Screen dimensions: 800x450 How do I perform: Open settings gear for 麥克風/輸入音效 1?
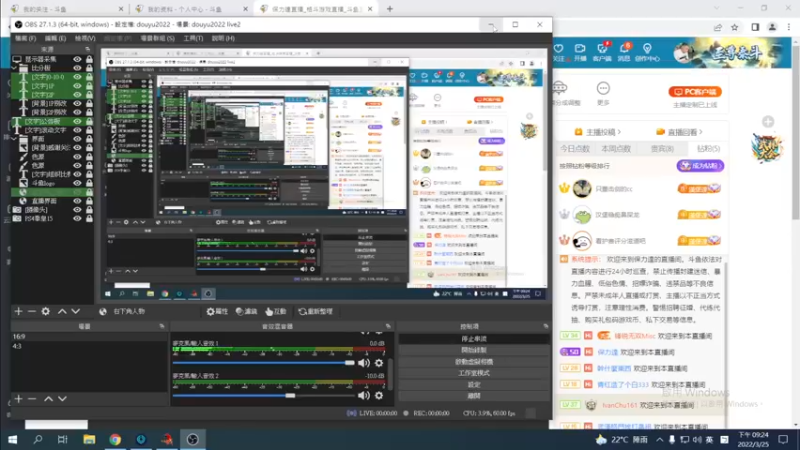point(379,363)
